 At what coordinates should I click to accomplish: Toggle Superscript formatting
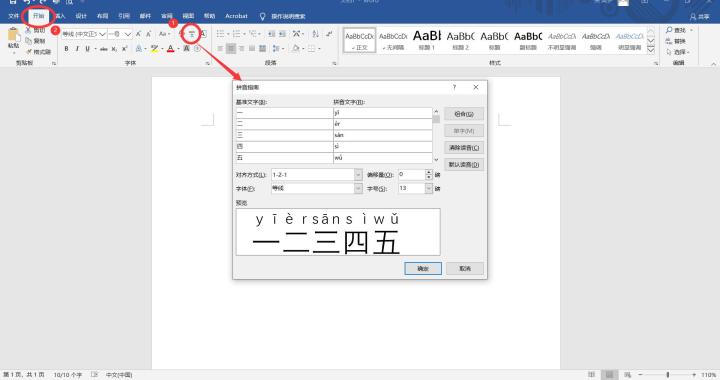point(124,49)
